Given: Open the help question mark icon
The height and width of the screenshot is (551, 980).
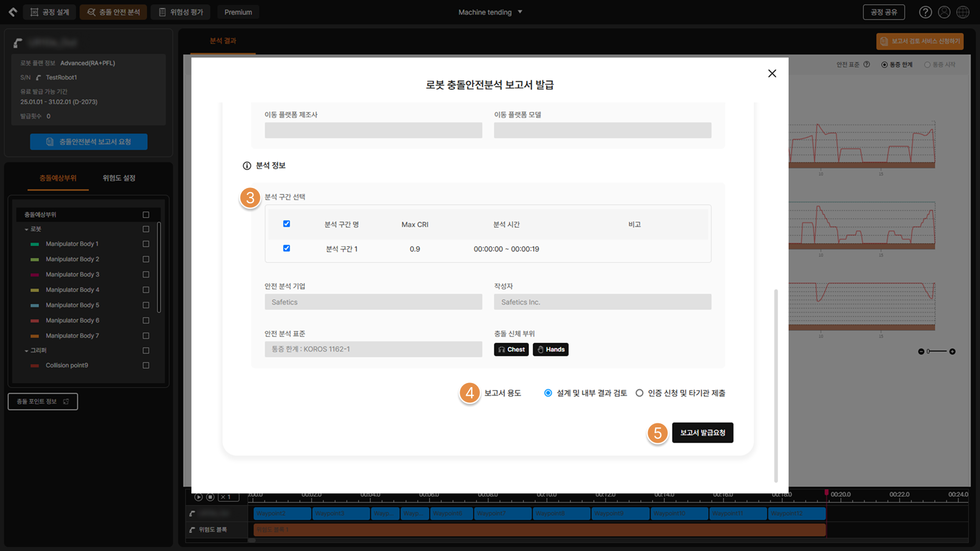Looking at the screenshot, I should (x=925, y=12).
